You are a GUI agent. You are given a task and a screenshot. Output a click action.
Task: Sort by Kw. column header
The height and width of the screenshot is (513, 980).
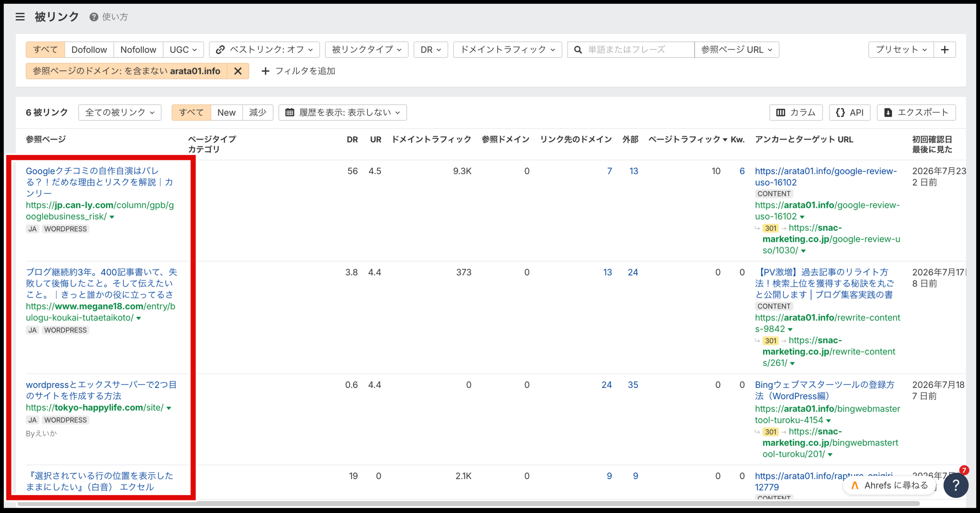(738, 139)
